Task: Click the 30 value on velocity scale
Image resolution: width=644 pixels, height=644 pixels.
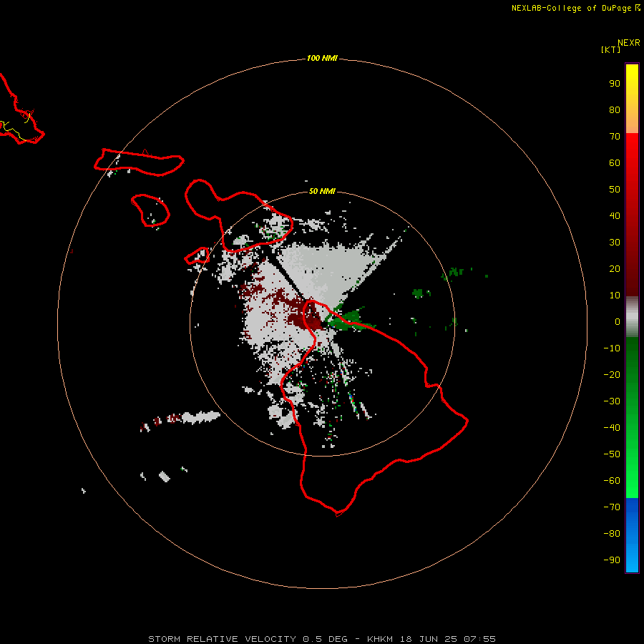Action: 615,243
